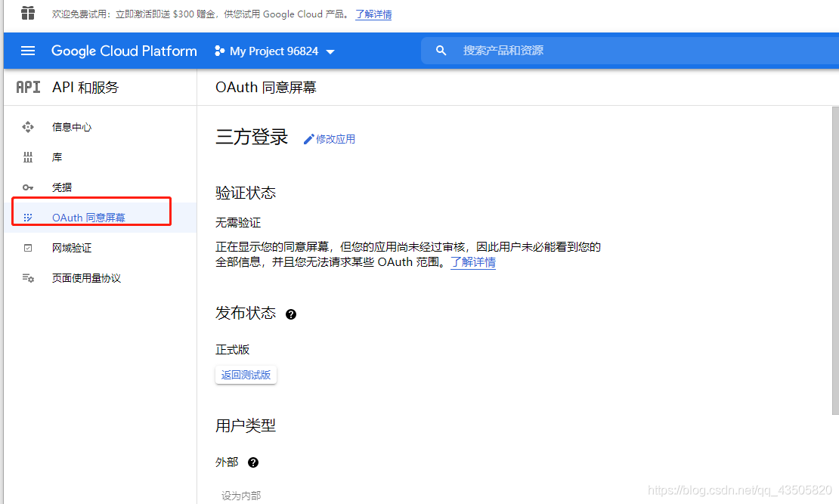Click the 正式版 status text
The width and height of the screenshot is (839, 504).
coord(233,350)
